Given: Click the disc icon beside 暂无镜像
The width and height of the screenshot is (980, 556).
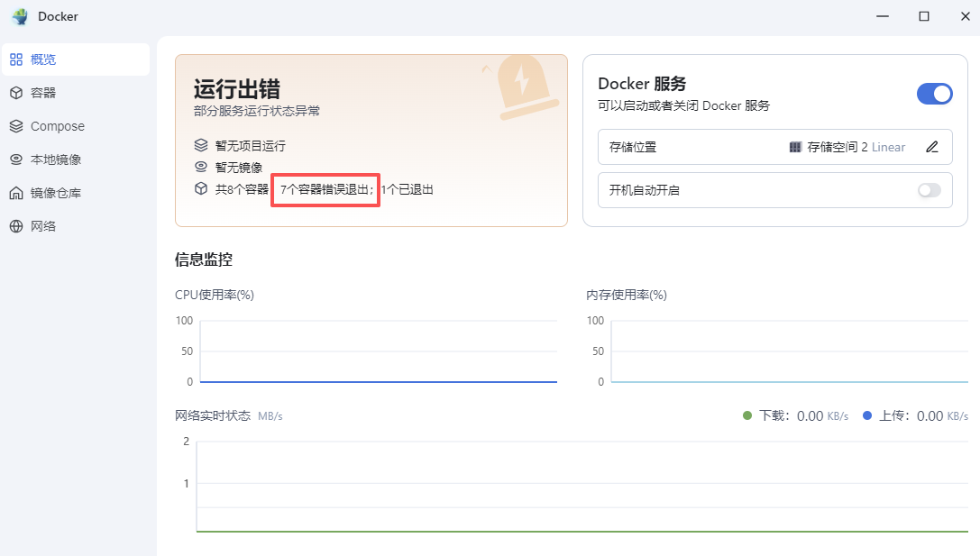Looking at the screenshot, I should 201,167.
